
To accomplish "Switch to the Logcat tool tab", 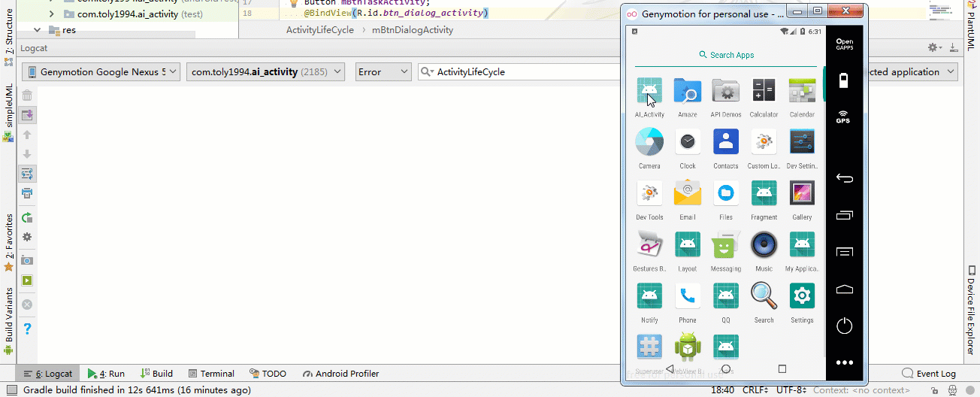I will point(48,374).
